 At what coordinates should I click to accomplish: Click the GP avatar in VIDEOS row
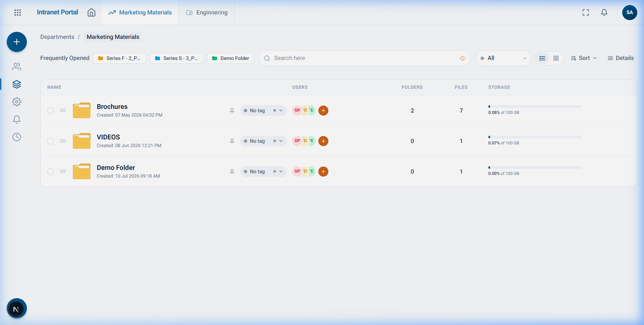[x=297, y=141]
